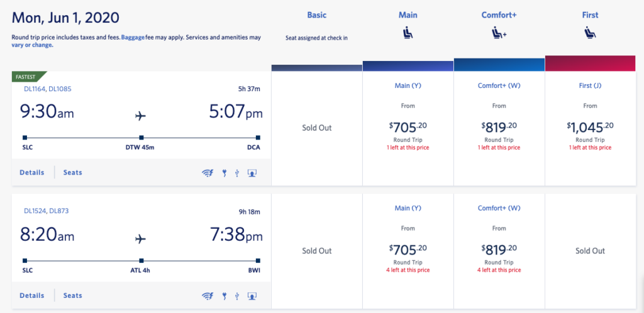Choose the $1,045.20 First fare
This screenshot has width=644, height=313.
point(590,128)
